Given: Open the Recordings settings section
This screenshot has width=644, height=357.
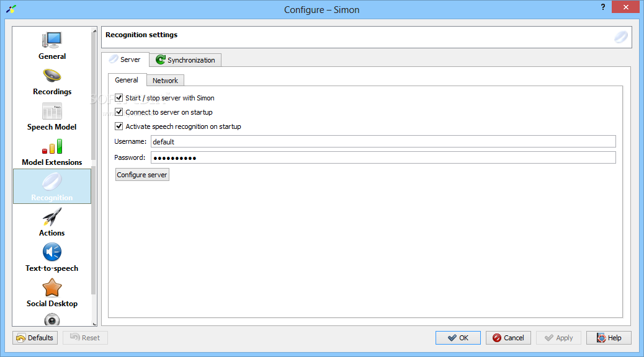Looking at the screenshot, I should pyautogui.click(x=51, y=81).
